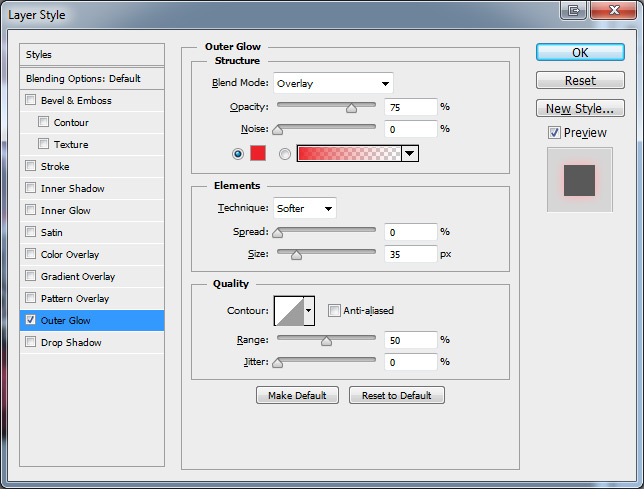Click the style preview thumbnail
The width and height of the screenshot is (644, 489).
click(579, 180)
